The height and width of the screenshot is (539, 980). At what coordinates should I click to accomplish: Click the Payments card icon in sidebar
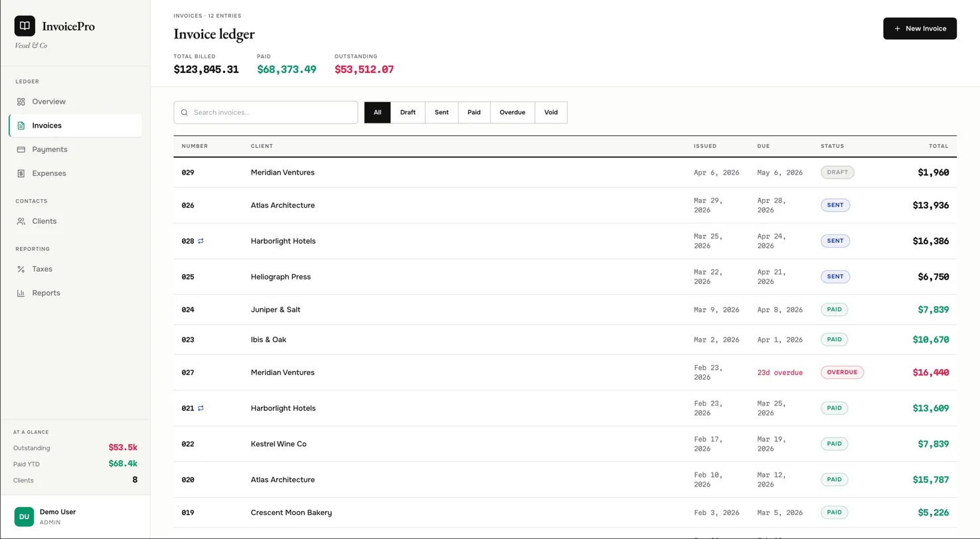click(x=21, y=149)
